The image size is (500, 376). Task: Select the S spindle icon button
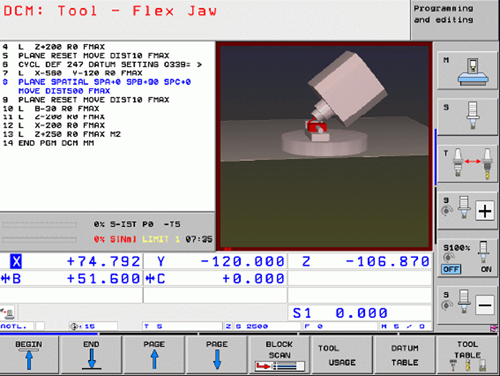467,116
